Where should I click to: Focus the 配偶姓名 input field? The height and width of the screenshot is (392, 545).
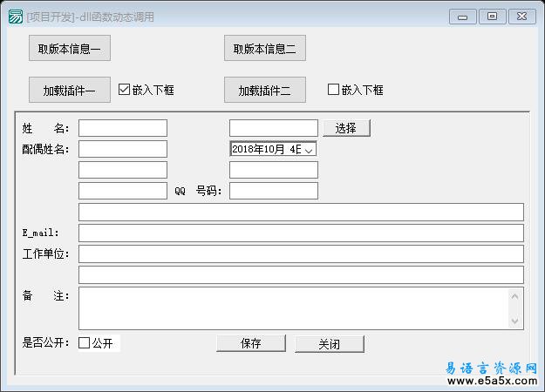(123, 149)
